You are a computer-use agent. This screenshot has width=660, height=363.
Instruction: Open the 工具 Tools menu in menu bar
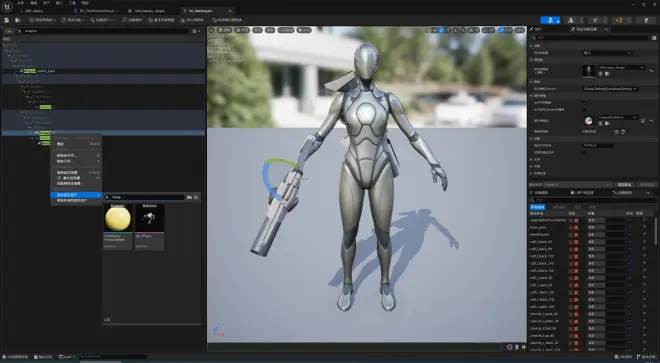coord(72,3)
